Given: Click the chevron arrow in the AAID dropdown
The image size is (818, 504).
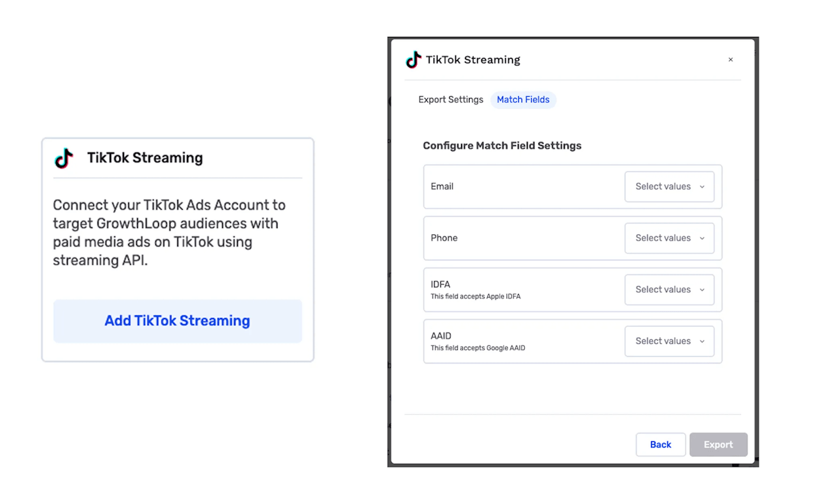Looking at the screenshot, I should 702,341.
